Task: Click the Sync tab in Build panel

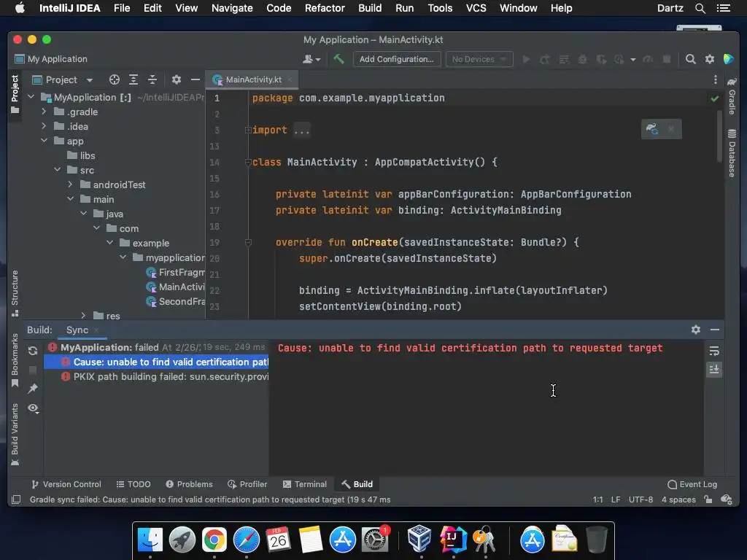Action: tap(77, 330)
